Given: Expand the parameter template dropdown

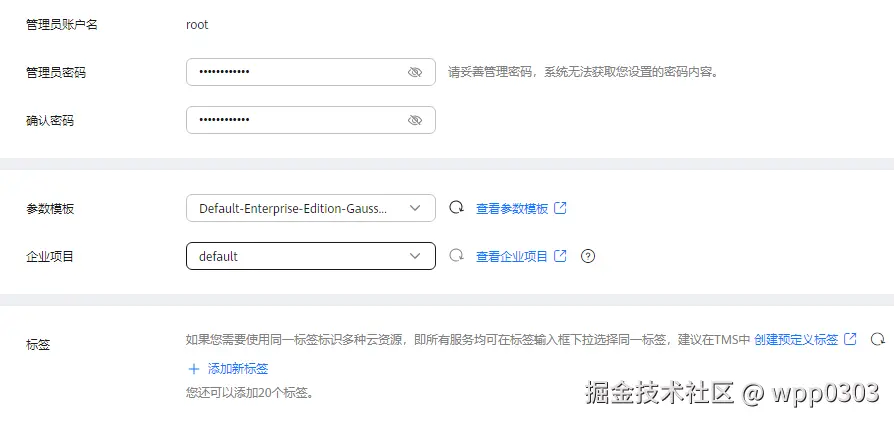Looking at the screenshot, I should point(415,208).
